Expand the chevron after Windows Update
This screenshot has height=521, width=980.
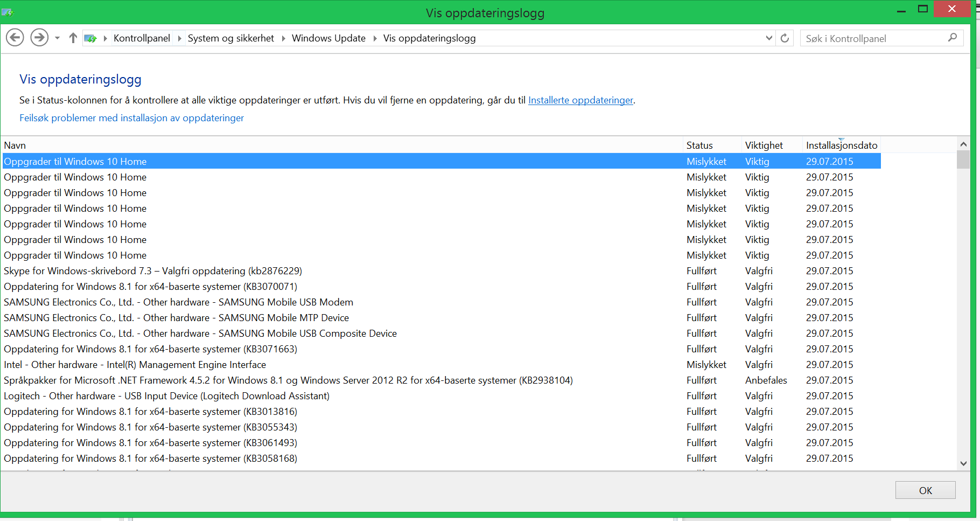coord(375,38)
